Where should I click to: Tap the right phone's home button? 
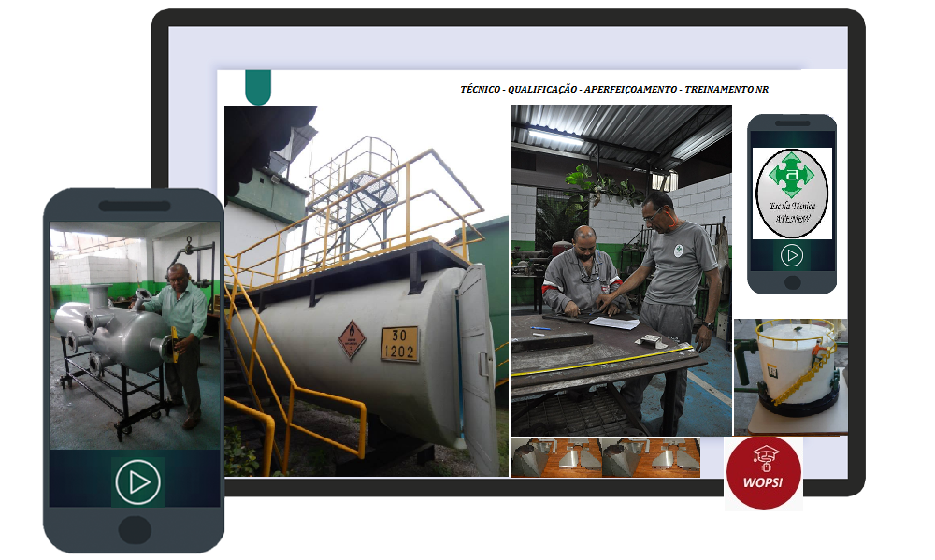click(x=792, y=282)
